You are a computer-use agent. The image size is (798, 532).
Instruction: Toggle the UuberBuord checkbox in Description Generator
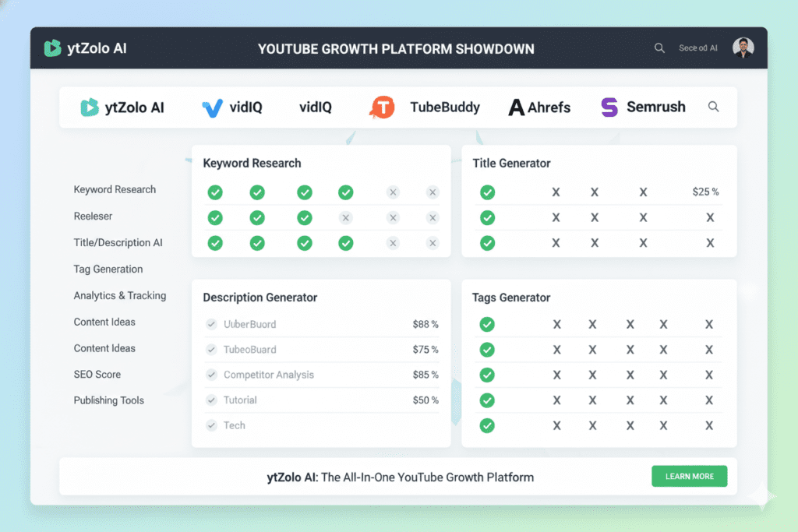pos(210,324)
